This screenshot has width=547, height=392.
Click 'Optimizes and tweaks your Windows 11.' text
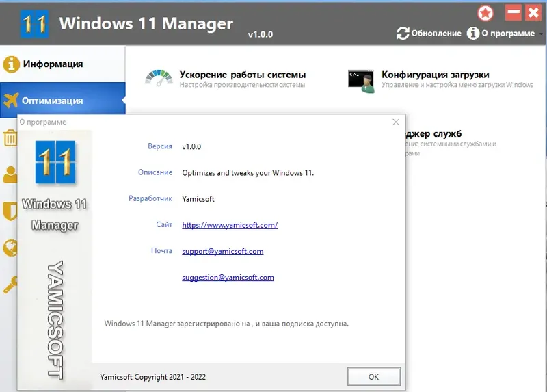coord(248,173)
